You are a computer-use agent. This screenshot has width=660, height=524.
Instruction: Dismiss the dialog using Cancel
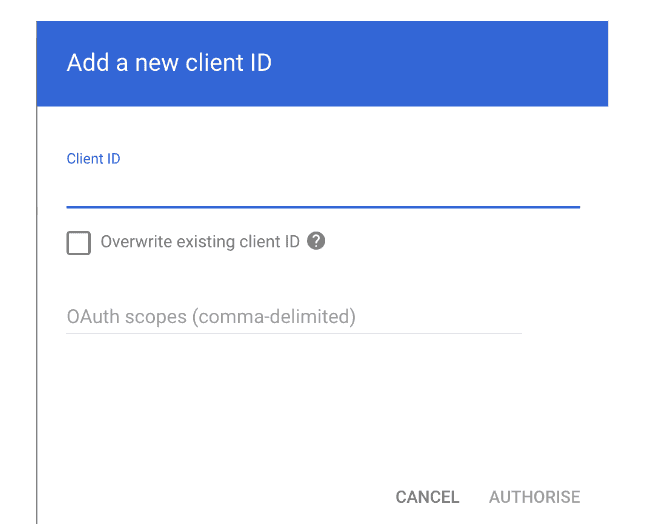tap(427, 497)
